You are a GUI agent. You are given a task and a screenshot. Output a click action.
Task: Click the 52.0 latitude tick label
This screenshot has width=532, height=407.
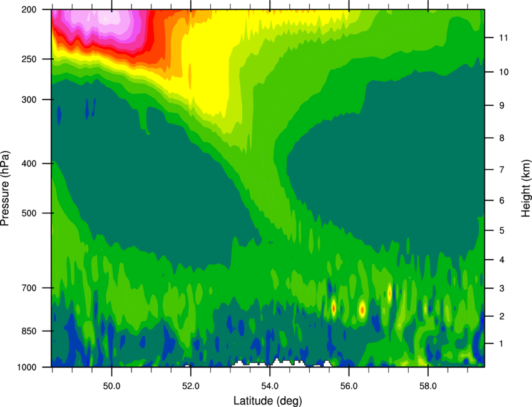[x=191, y=386]
